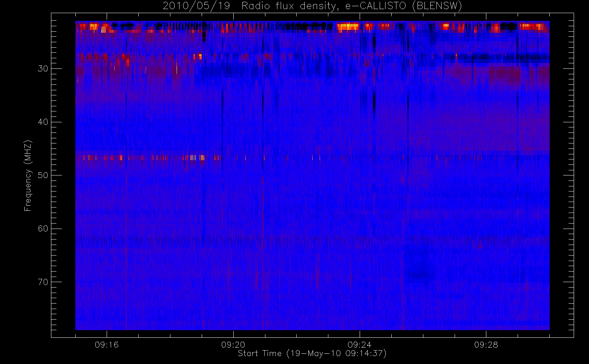Click the 30 MHz frequency tick label
Image resolution: width=589 pixels, height=364 pixels.
click(x=43, y=69)
